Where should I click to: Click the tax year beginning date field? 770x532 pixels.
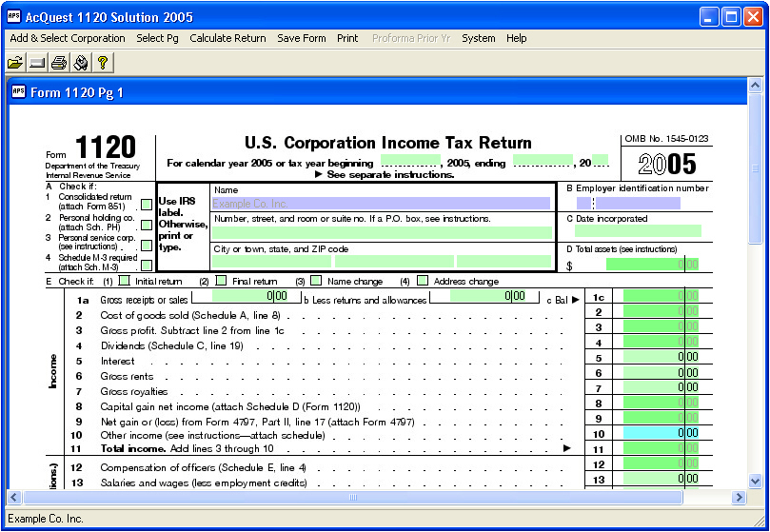pos(410,160)
